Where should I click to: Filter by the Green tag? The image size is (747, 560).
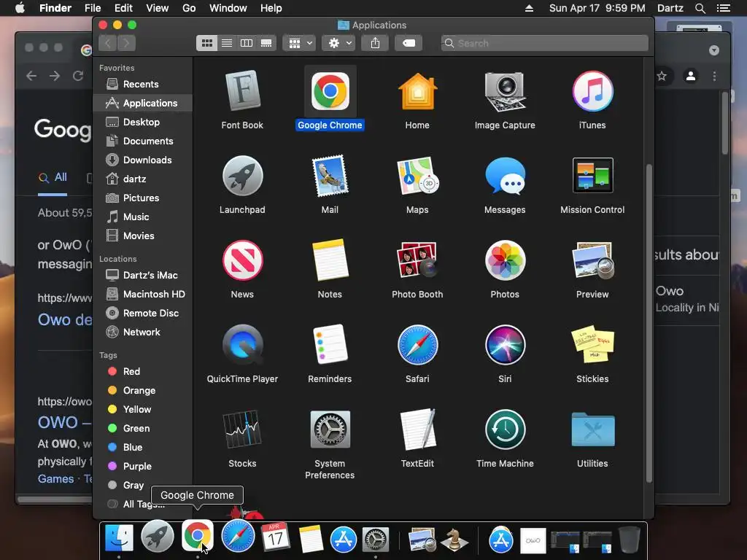143,429
